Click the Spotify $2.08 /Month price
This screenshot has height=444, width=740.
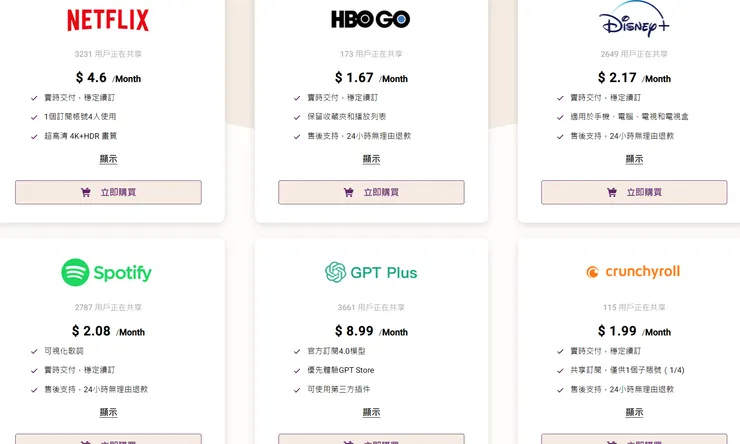(108, 331)
